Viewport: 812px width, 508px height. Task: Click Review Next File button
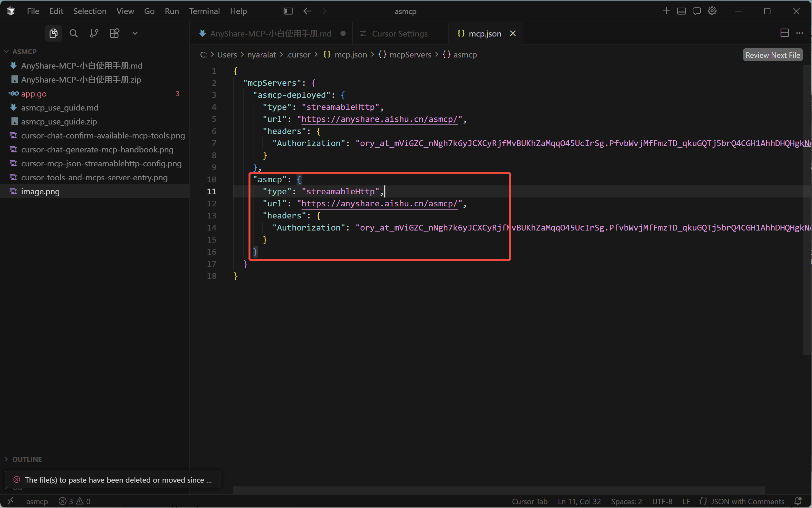click(772, 55)
